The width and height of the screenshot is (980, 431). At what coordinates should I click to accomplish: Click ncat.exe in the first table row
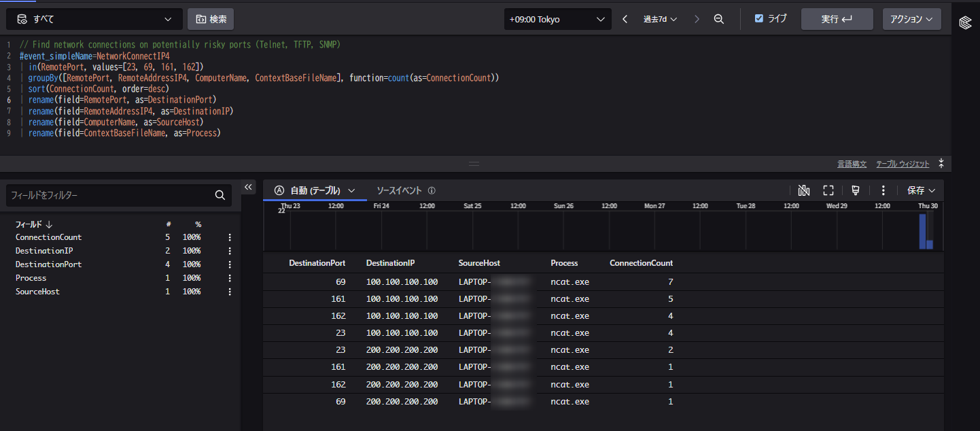[x=570, y=281]
